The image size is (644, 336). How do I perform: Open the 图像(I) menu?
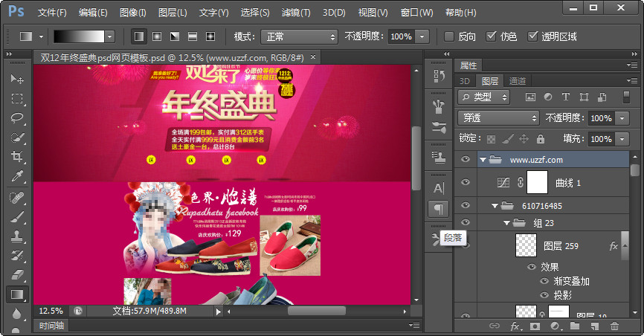coord(132,13)
